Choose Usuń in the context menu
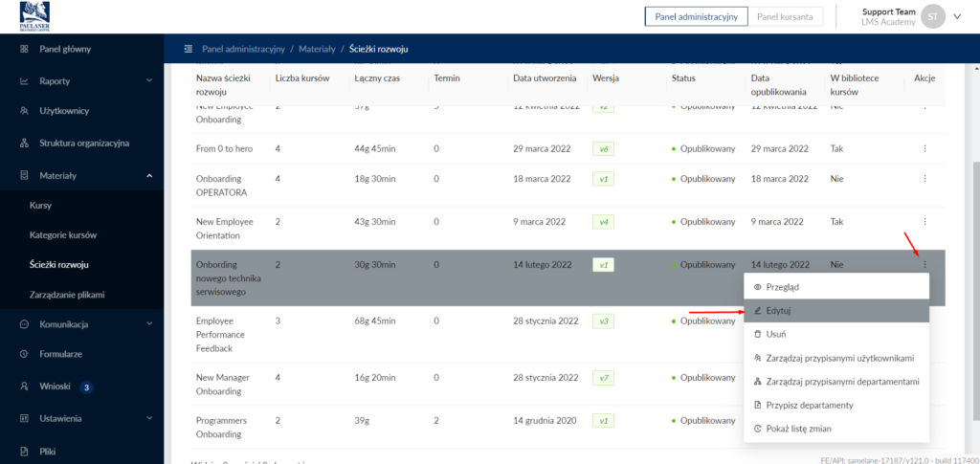This screenshot has height=464, width=980. point(776,334)
